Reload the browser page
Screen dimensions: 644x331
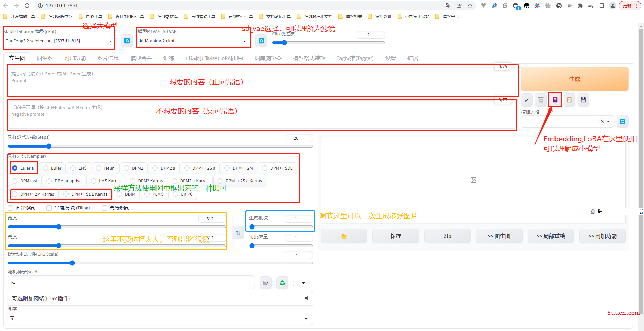click(27, 6)
